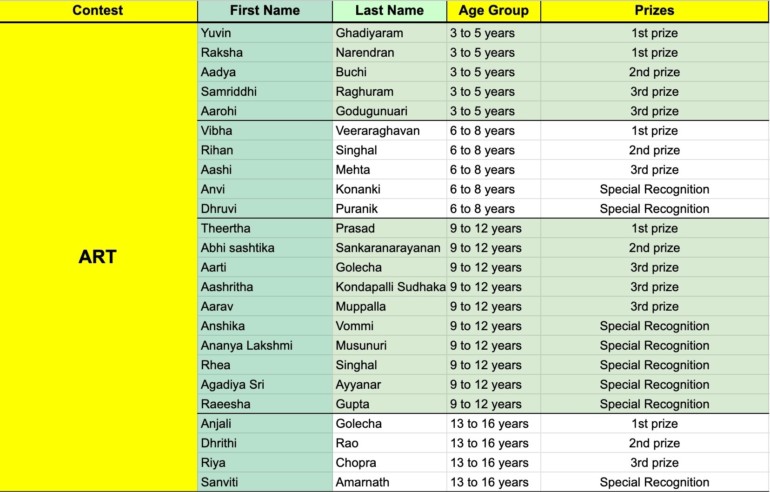Click Riya Chopra's 3rd prize cell
Screen dimensions: 770x492
click(x=654, y=463)
